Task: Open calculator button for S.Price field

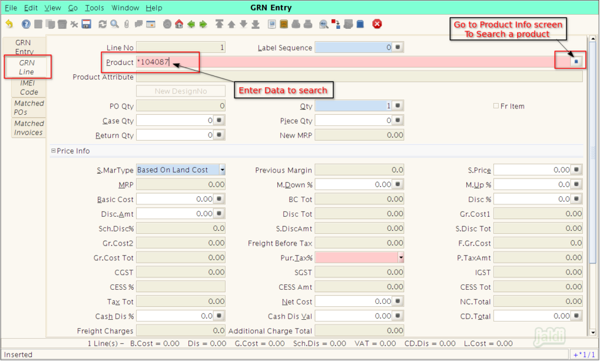Action: point(577,169)
